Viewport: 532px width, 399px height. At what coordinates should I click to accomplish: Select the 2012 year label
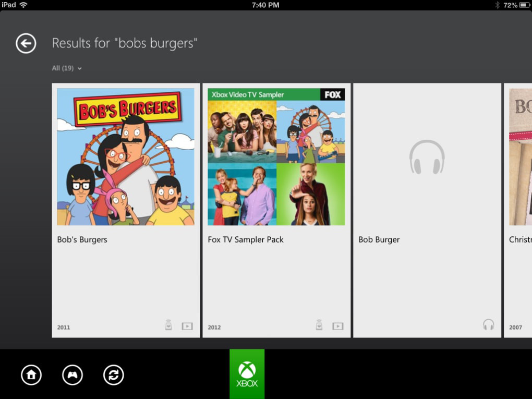pos(214,328)
